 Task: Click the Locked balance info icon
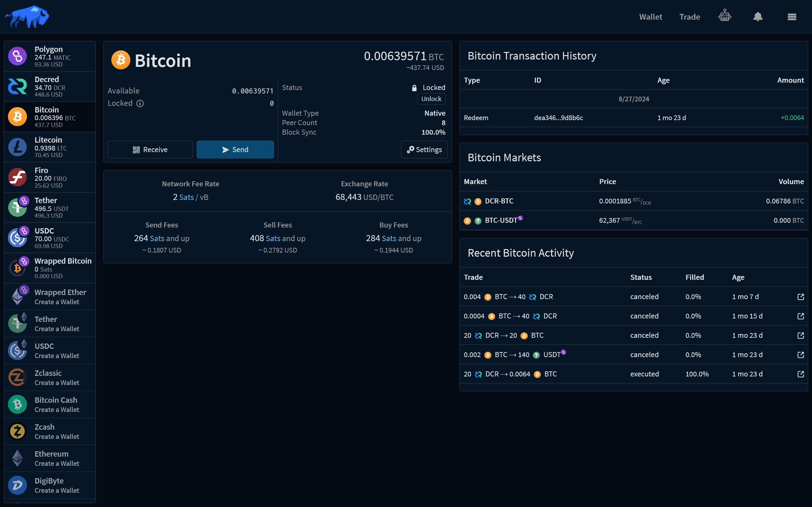click(x=140, y=103)
